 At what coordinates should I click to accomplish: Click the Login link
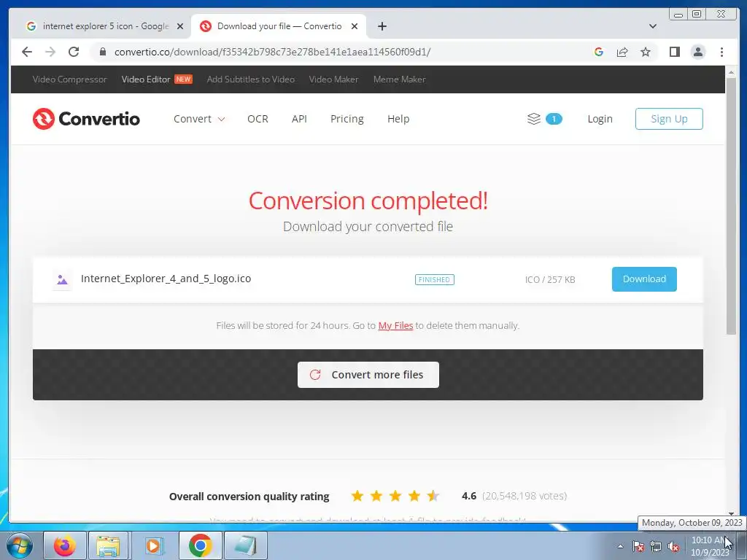tap(600, 119)
